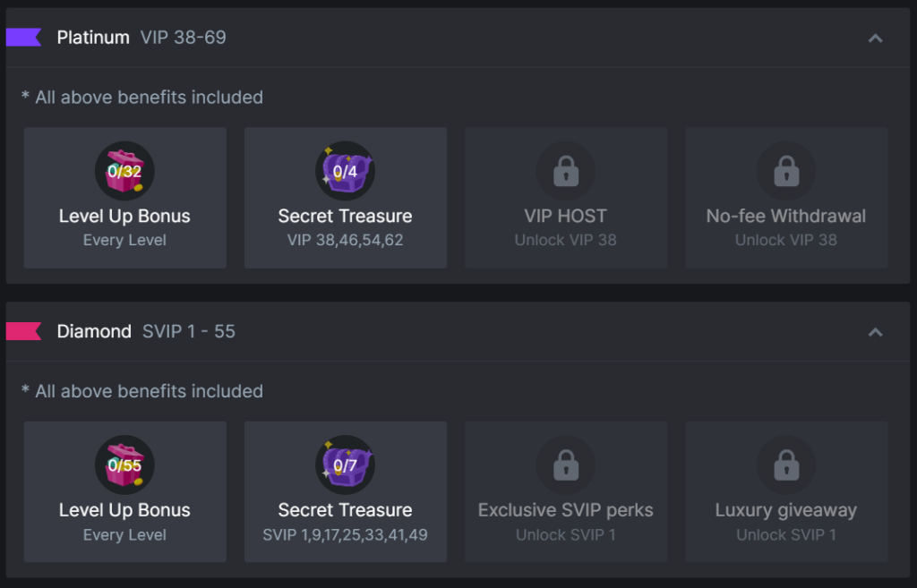Click the VIP HOST lock icon
Viewport: 917px width, 588px height.
pos(566,171)
